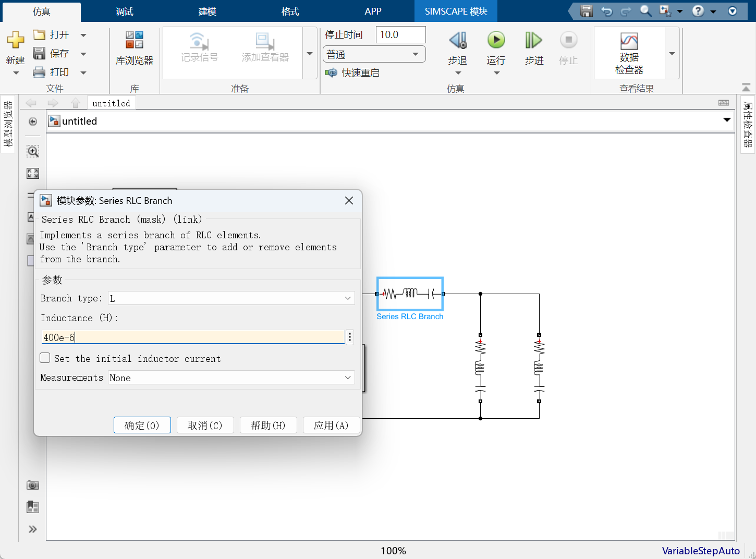The height and width of the screenshot is (559, 756).
Task: Open the Data Inspector
Action: [x=629, y=53]
